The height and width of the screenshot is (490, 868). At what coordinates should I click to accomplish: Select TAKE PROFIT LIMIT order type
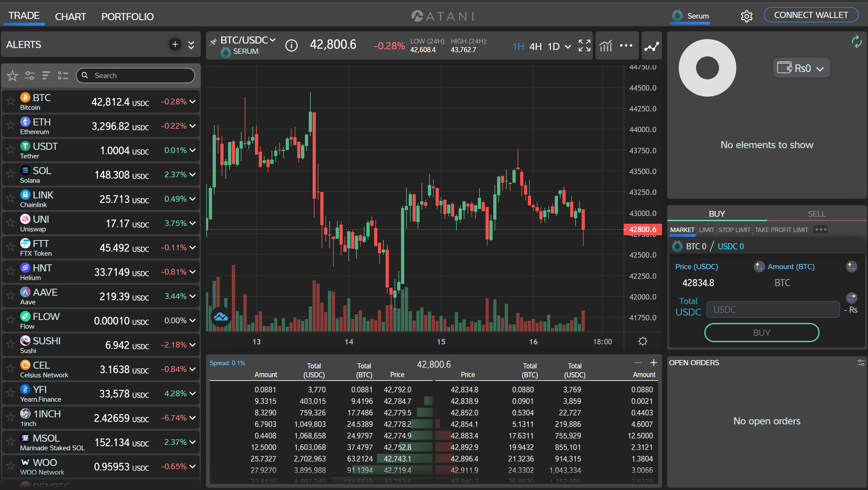[782, 230]
